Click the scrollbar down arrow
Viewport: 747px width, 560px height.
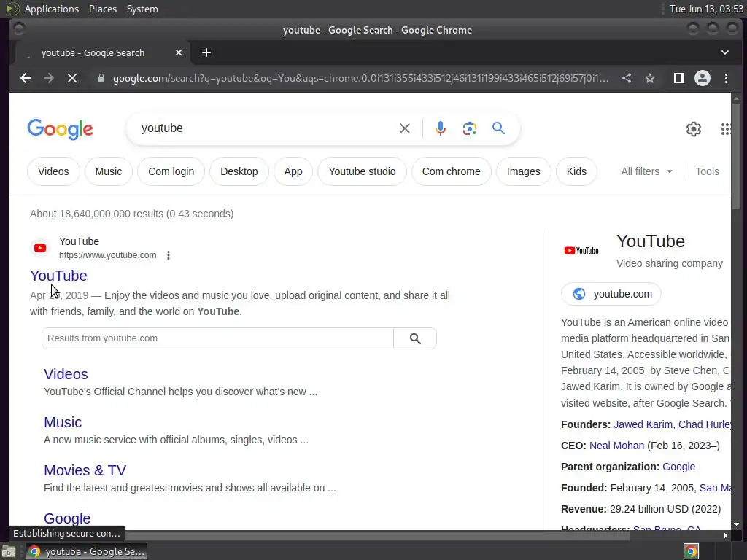click(x=737, y=524)
